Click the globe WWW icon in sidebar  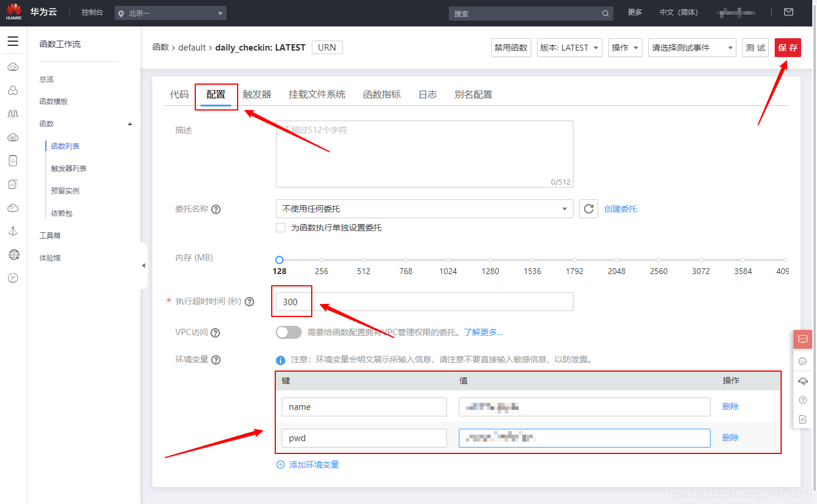14,255
